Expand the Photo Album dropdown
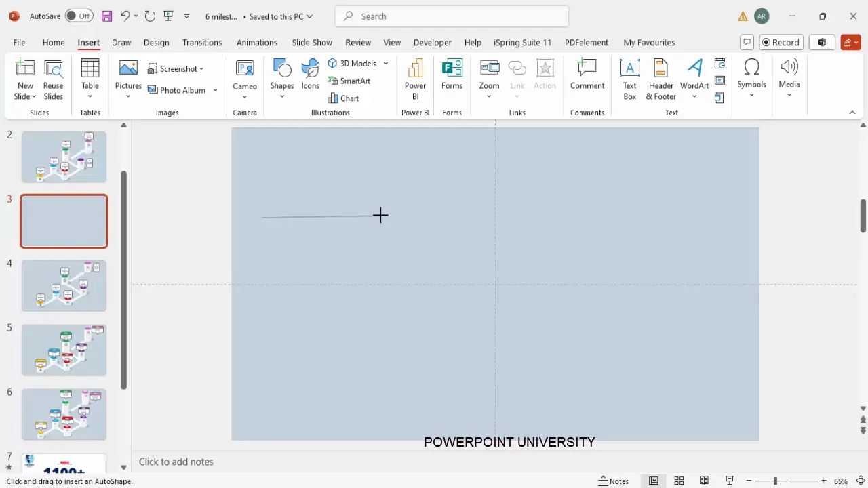The height and width of the screenshot is (488, 868). [214, 90]
